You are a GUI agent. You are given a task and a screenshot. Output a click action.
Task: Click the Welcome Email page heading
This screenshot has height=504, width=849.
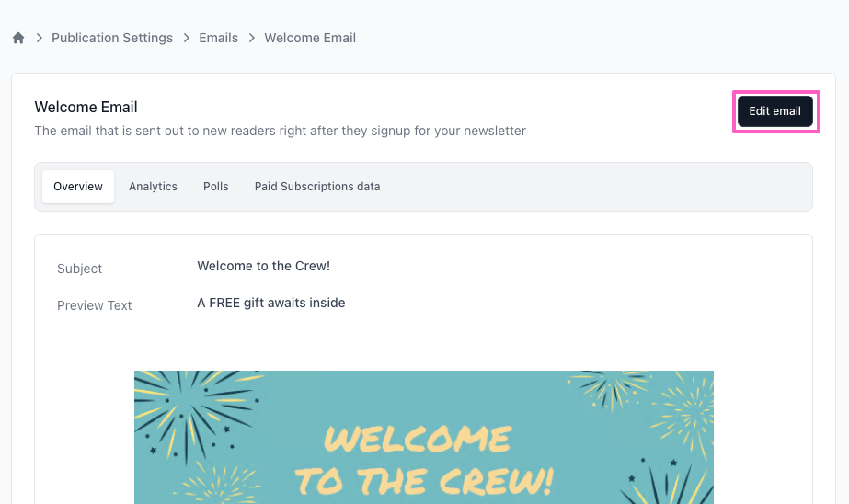click(x=86, y=108)
